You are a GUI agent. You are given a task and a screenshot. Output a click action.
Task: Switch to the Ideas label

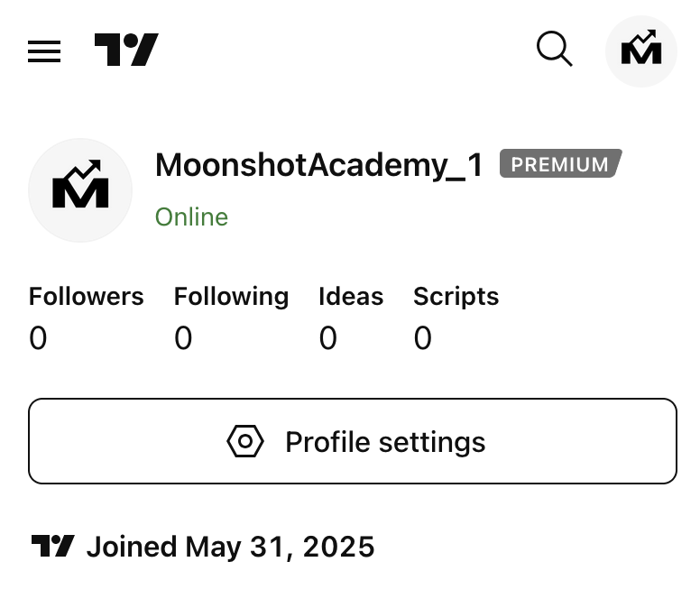point(351,297)
